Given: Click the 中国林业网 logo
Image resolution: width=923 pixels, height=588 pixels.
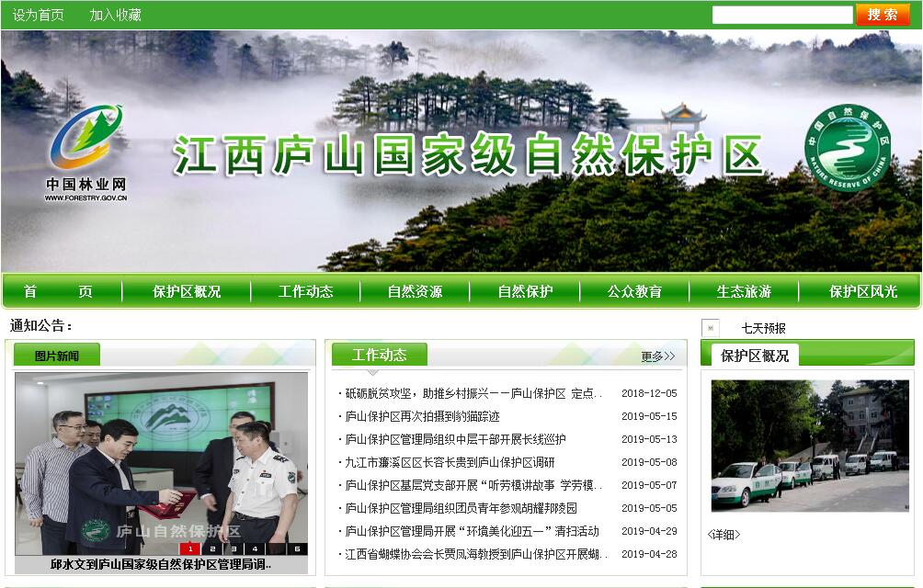Looking at the screenshot, I should point(86,152).
